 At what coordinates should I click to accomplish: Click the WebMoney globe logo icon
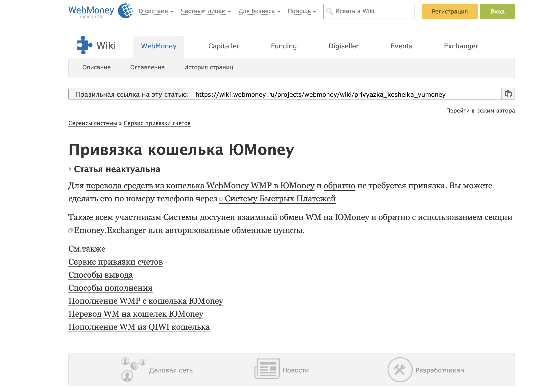tap(125, 11)
